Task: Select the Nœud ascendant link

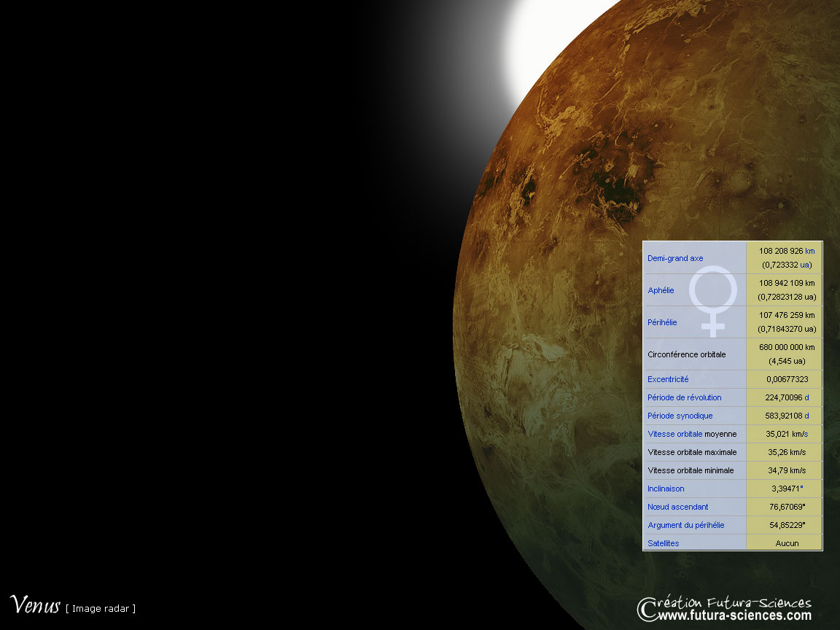Action: click(677, 507)
